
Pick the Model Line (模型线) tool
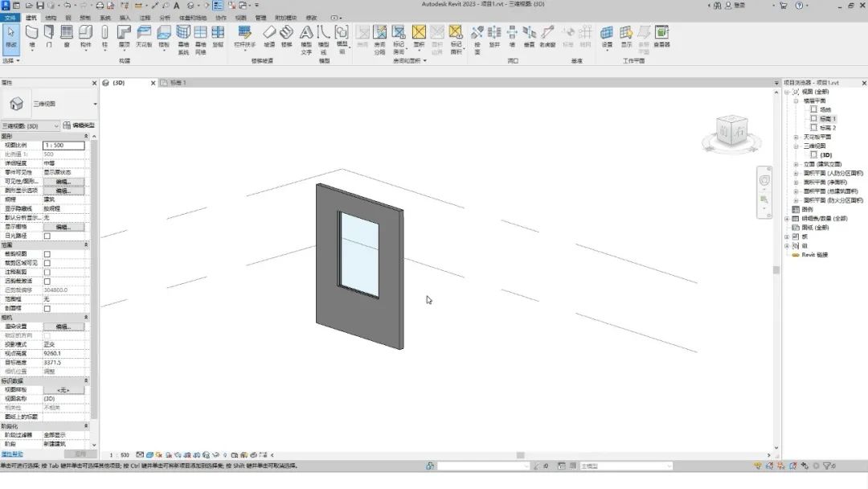point(324,40)
